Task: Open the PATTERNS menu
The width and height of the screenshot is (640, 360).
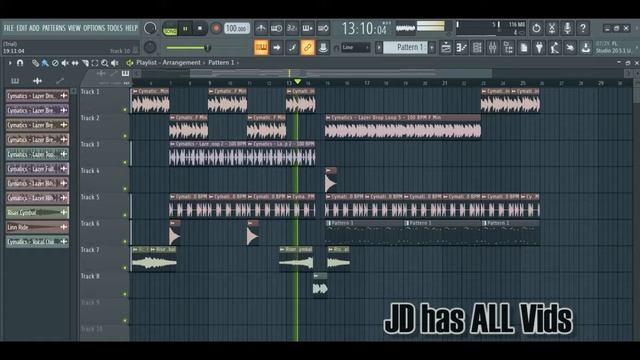Action: (54, 28)
